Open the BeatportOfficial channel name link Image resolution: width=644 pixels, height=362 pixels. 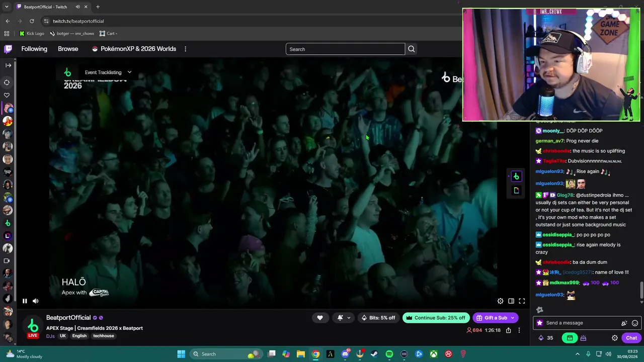coord(68,318)
